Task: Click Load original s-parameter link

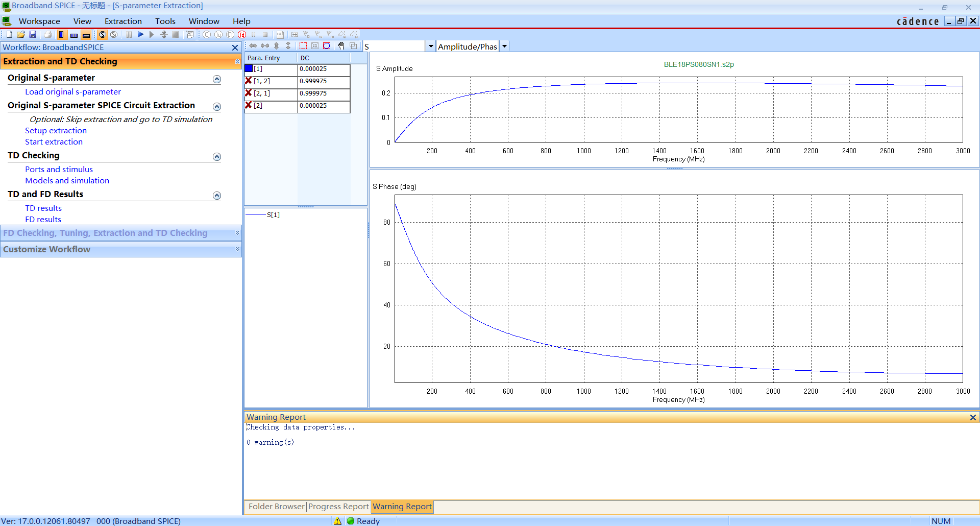Action: point(73,92)
